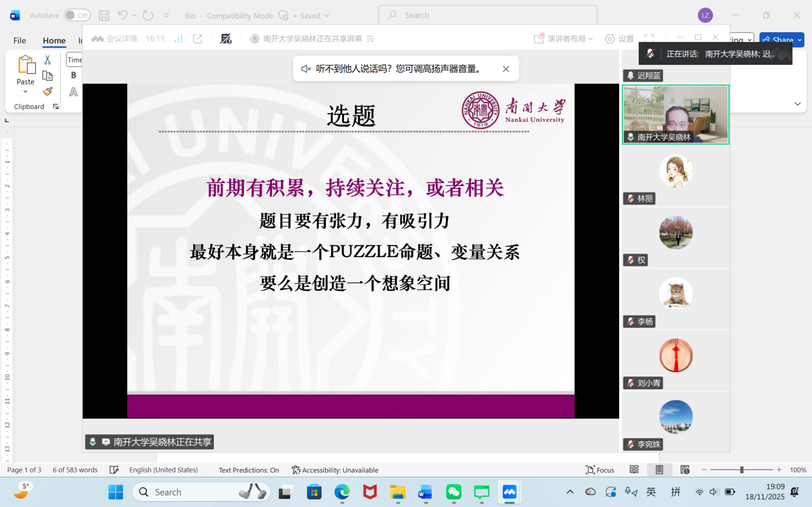The height and width of the screenshot is (507, 812).
Task: Expand the 演讲者布局 layout dropdown
Action: click(564, 39)
